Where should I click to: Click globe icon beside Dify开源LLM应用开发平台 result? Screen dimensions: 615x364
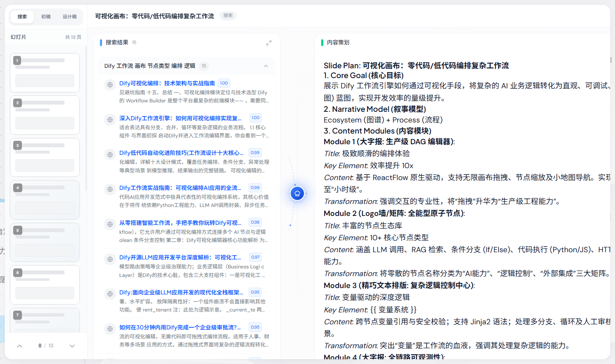(110, 259)
